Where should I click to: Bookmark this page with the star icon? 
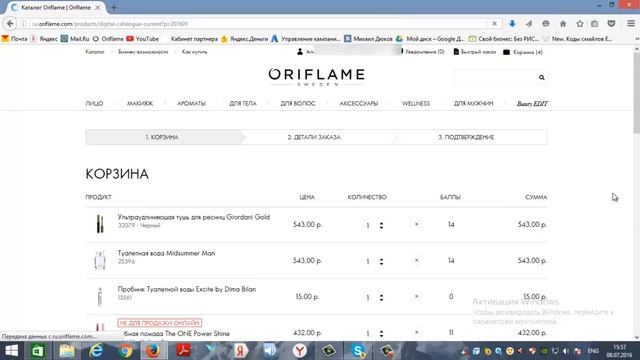tap(580, 24)
